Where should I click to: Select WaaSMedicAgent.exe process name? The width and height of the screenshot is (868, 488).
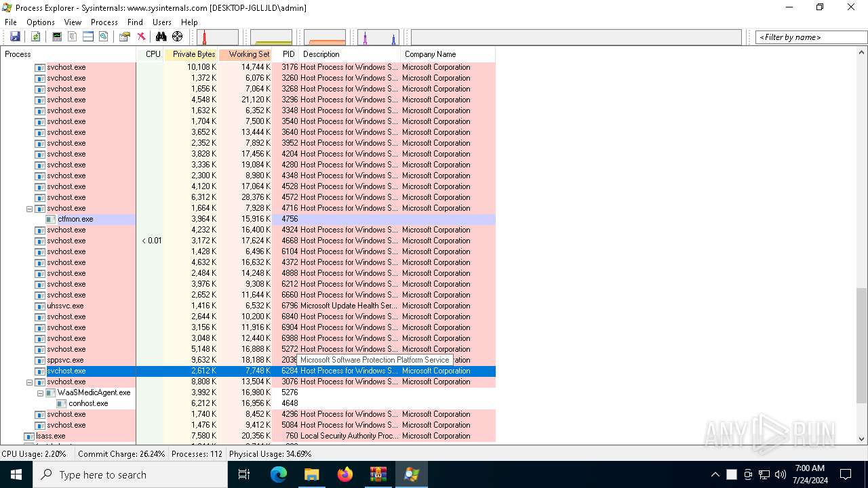click(94, 393)
